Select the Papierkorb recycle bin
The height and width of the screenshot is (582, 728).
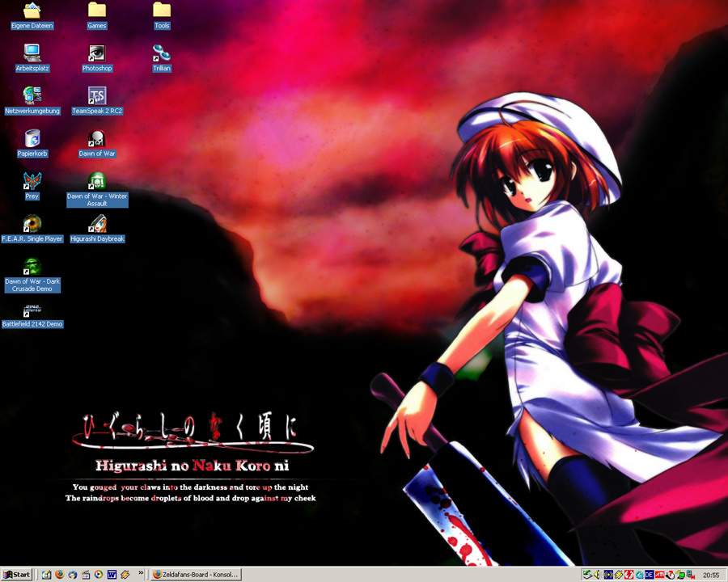(x=32, y=144)
